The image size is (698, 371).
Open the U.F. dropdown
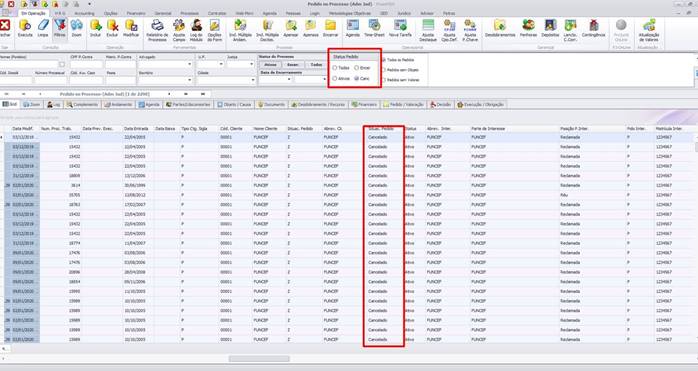(x=221, y=64)
